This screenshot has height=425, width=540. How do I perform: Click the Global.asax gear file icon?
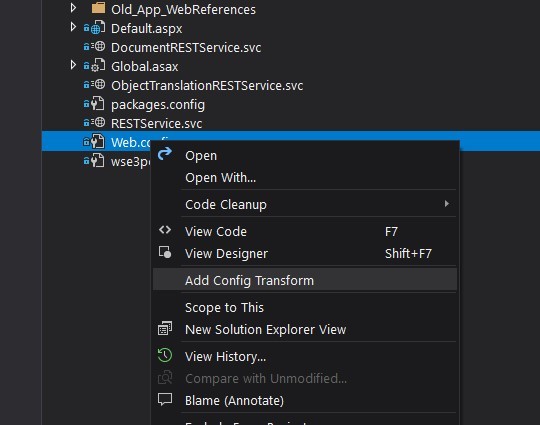tap(98, 65)
